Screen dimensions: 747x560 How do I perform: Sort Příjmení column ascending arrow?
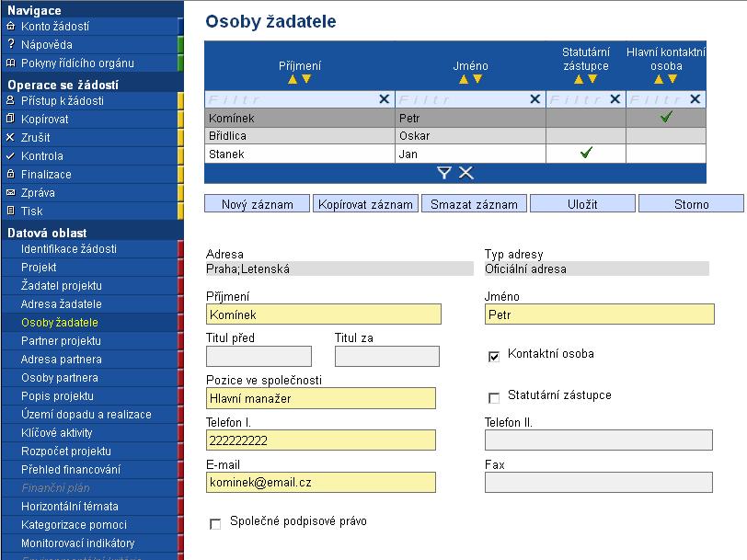(x=293, y=79)
